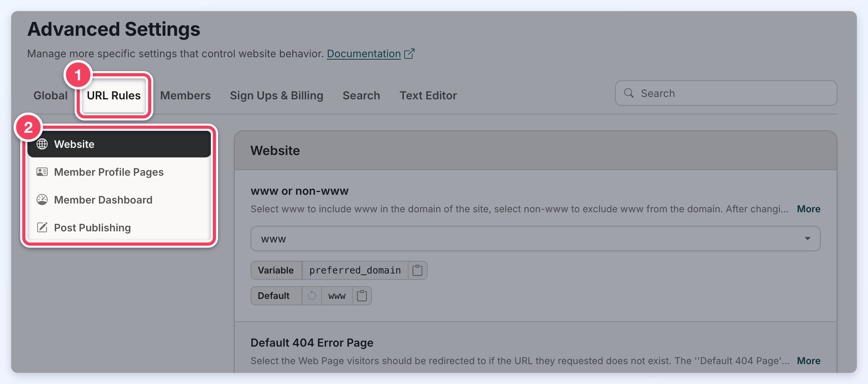Select Website in the sidebar
Screen dimensions: 868x384
click(119, 144)
